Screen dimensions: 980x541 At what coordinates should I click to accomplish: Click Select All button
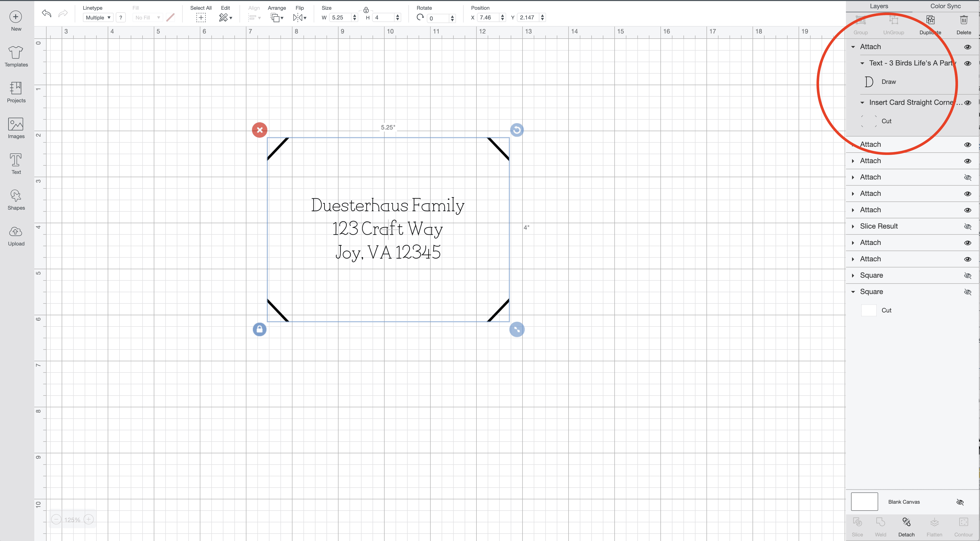[x=201, y=17]
